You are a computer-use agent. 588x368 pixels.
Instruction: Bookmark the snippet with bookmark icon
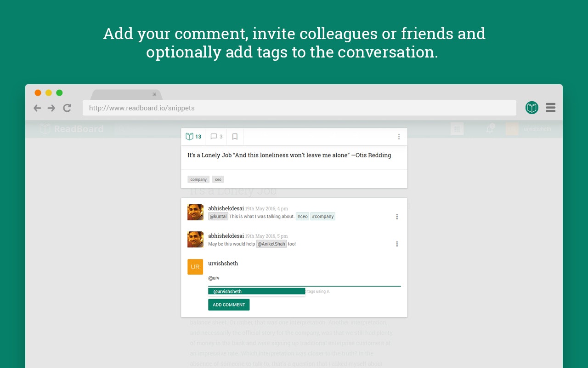coord(235,137)
